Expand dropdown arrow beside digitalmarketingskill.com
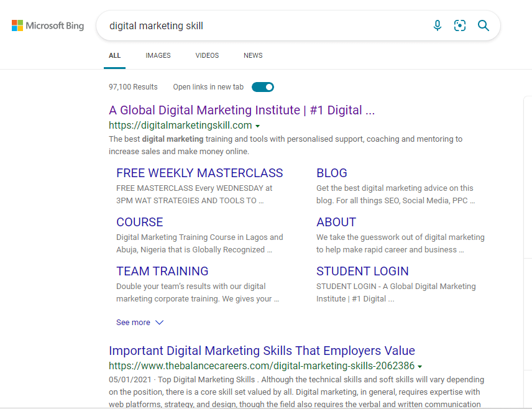Screen dimensions: 532x409 coord(257,126)
